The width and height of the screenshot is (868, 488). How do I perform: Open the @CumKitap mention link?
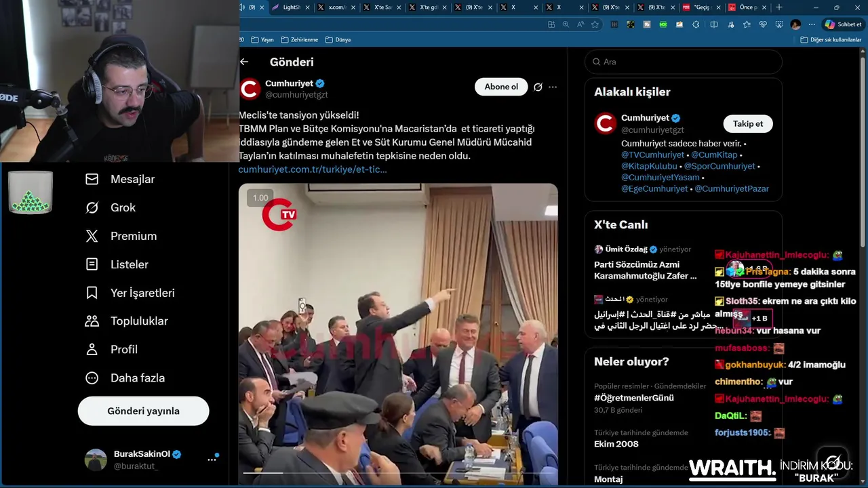click(x=714, y=155)
